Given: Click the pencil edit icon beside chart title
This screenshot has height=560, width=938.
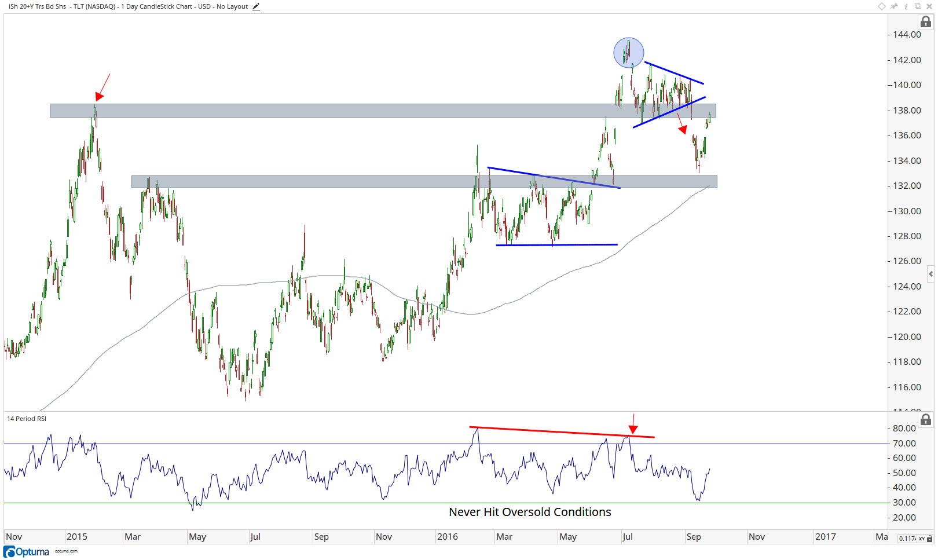Looking at the screenshot, I should [x=256, y=7].
